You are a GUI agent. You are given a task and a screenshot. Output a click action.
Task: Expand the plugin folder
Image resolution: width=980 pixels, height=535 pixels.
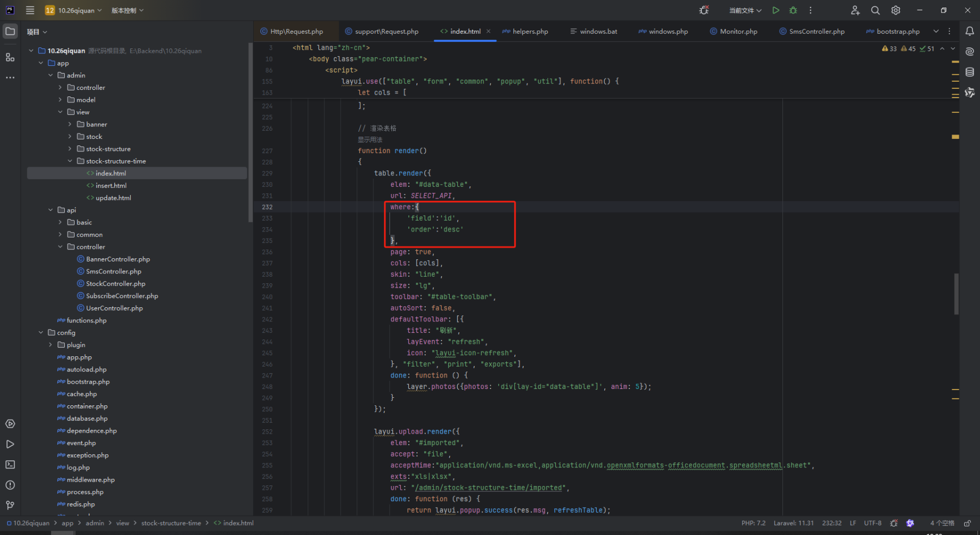point(51,345)
